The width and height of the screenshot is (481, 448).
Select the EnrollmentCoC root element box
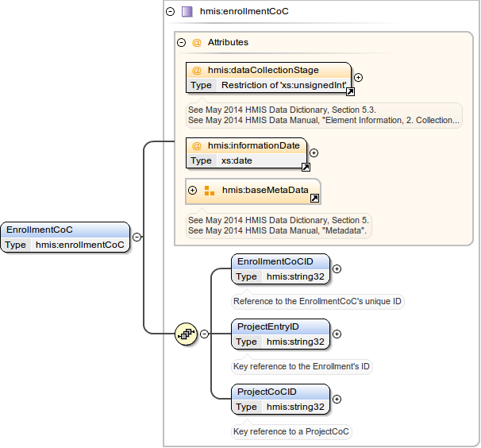pyautogui.click(x=65, y=237)
